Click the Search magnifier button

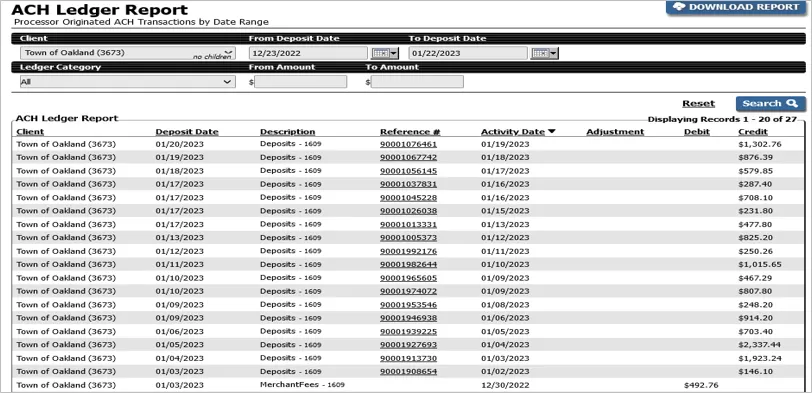[x=771, y=103]
